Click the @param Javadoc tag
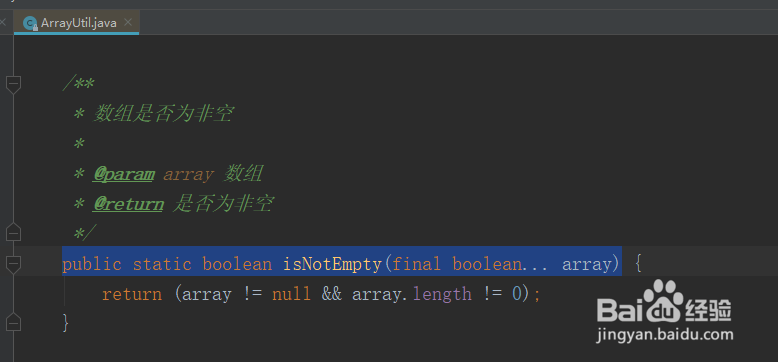 point(124,174)
